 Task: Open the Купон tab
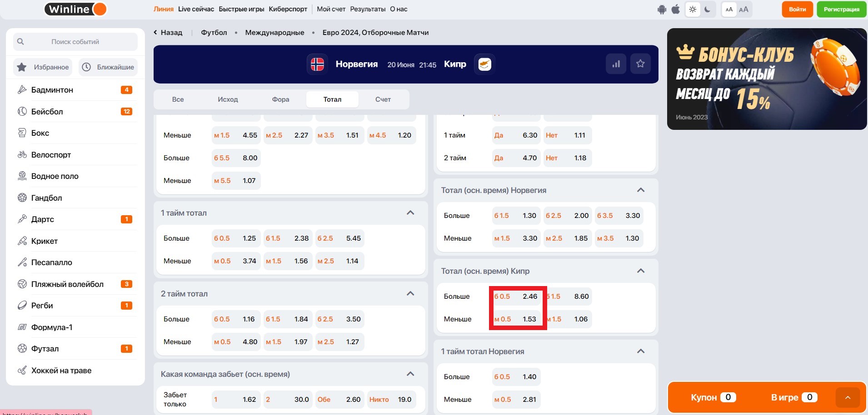tap(713, 398)
